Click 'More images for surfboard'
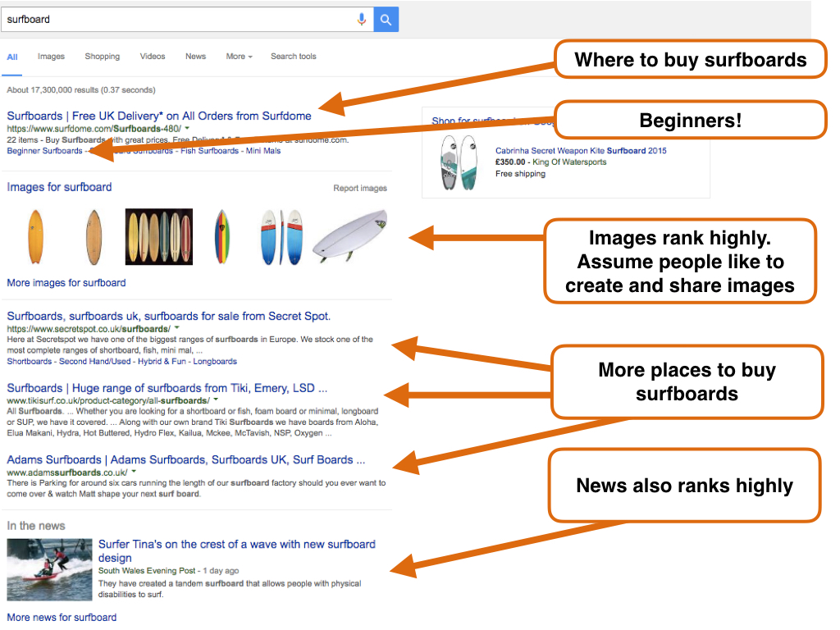The width and height of the screenshot is (840, 630). point(66,283)
